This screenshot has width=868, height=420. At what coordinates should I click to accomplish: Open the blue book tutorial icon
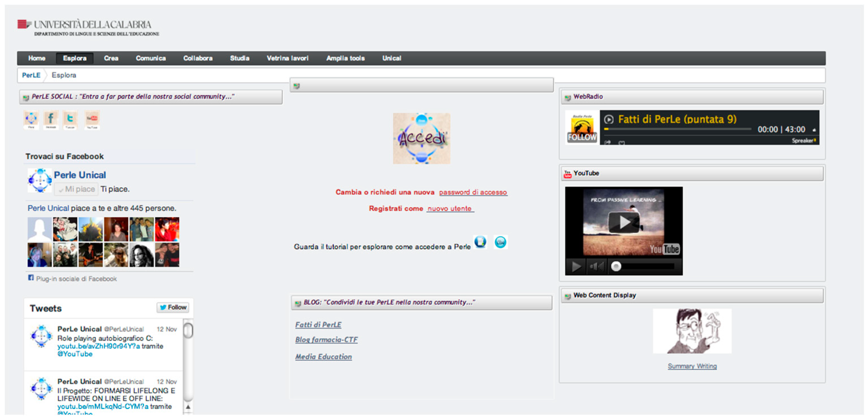tap(480, 242)
